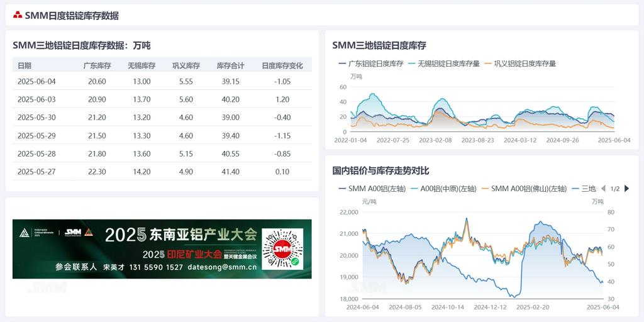Click the 日期 column header

[x=25, y=65]
